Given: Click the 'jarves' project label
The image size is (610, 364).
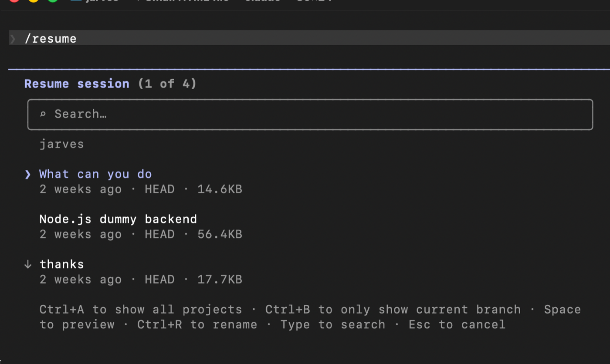Looking at the screenshot, I should (x=61, y=144).
